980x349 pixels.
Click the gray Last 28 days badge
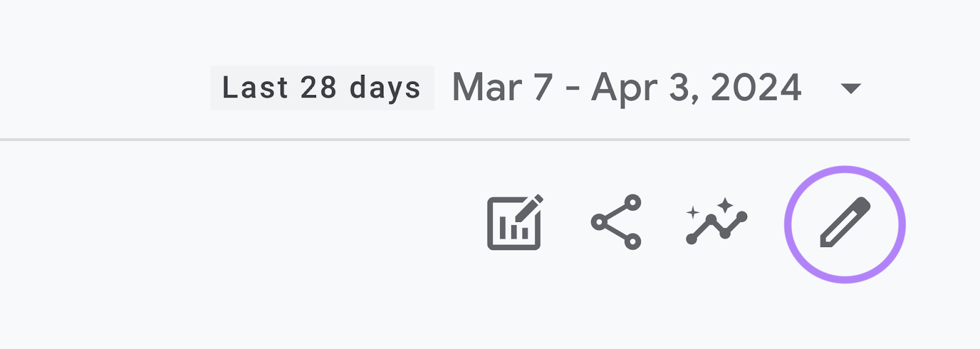pyautogui.click(x=322, y=88)
